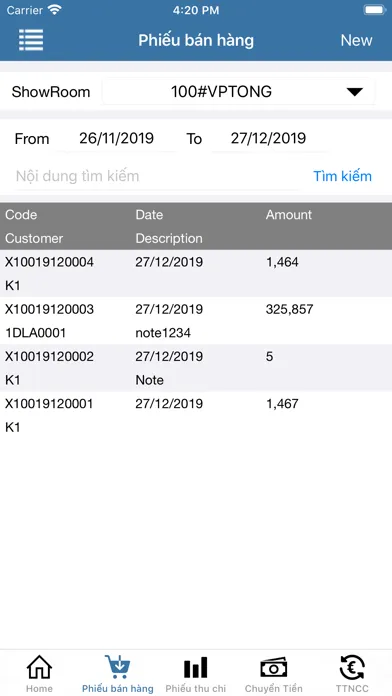This screenshot has height=696, width=392.
Task: Click the Customer column header
Action: tap(34, 238)
